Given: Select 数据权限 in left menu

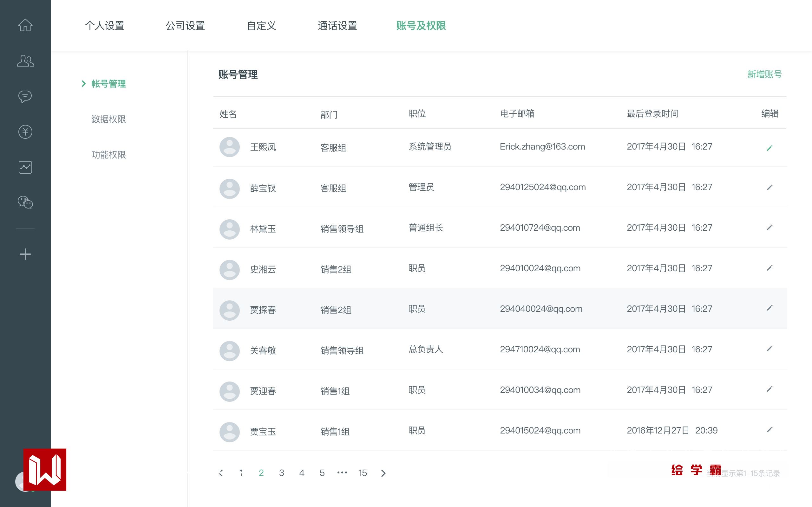Looking at the screenshot, I should pyautogui.click(x=108, y=119).
